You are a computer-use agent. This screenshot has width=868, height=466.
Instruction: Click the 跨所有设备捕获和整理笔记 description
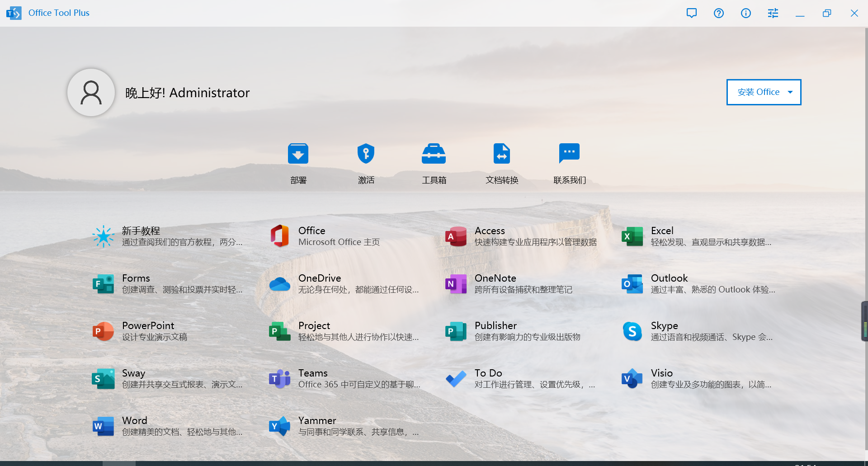tap(524, 290)
